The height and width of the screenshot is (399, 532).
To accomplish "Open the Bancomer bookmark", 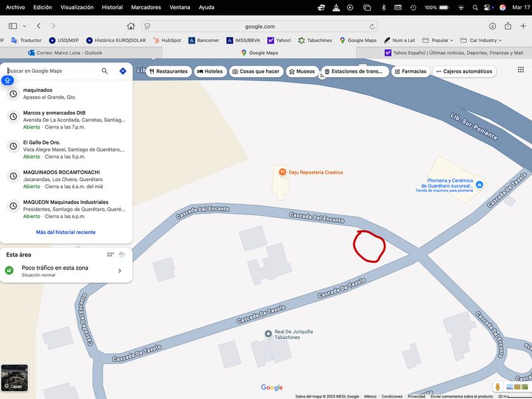I will tap(204, 40).
